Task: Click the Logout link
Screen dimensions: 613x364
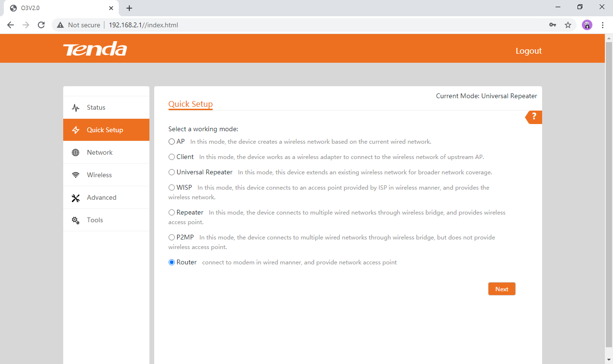Action: (529, 51)
